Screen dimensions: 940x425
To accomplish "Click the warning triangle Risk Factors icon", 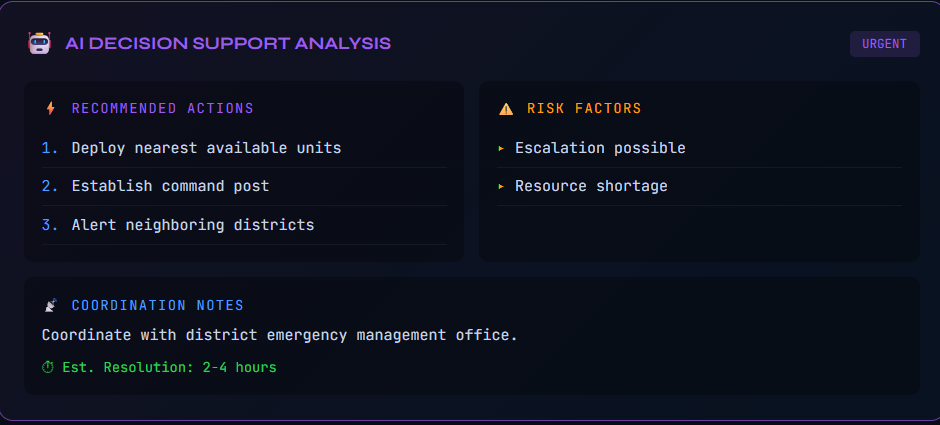I will click(x=506, y=108).
